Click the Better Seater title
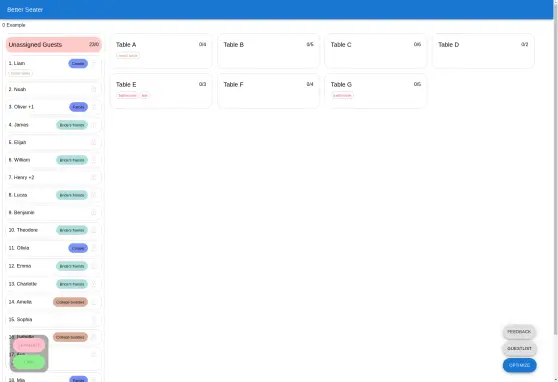 tap(25, 10)
